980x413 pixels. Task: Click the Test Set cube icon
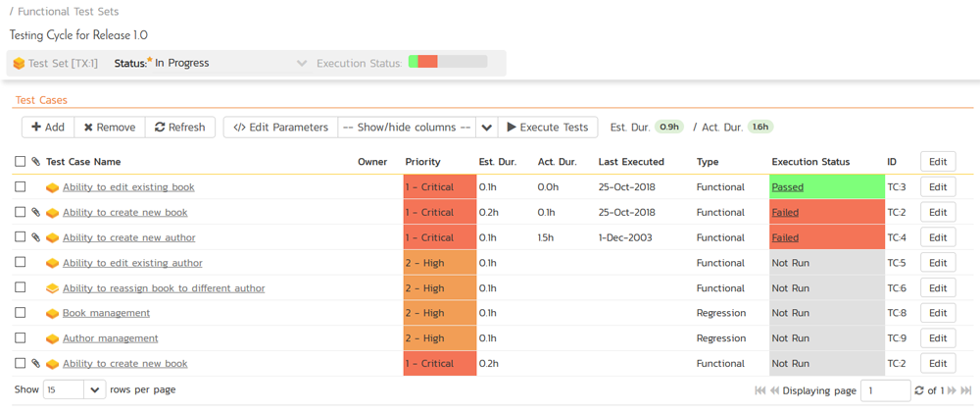[x=19, y=64]
